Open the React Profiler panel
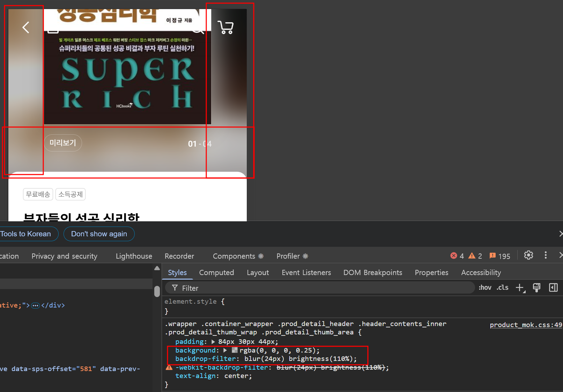The image size is (563, 392). (292, 256)
